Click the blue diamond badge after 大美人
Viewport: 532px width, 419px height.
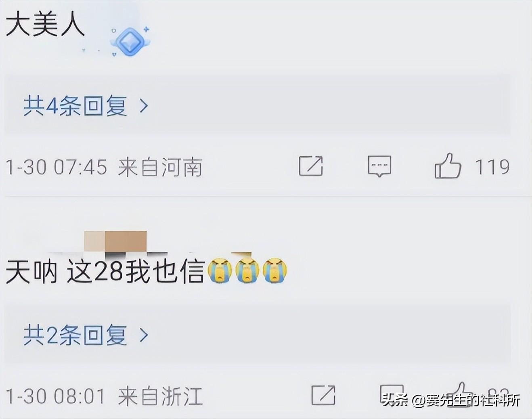coord(130,42)
